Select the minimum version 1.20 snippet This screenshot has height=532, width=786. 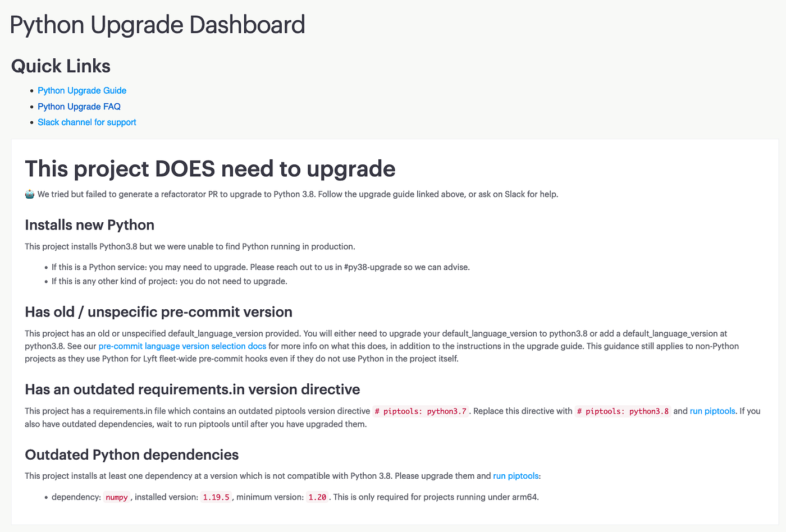pyautogui.click(x=317, y=497)
